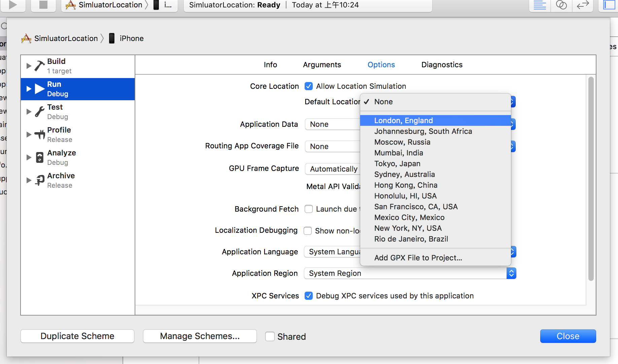Click the Manage Schemes button
This screenshot has height=364, width=618.
click(x=200, y=336)
